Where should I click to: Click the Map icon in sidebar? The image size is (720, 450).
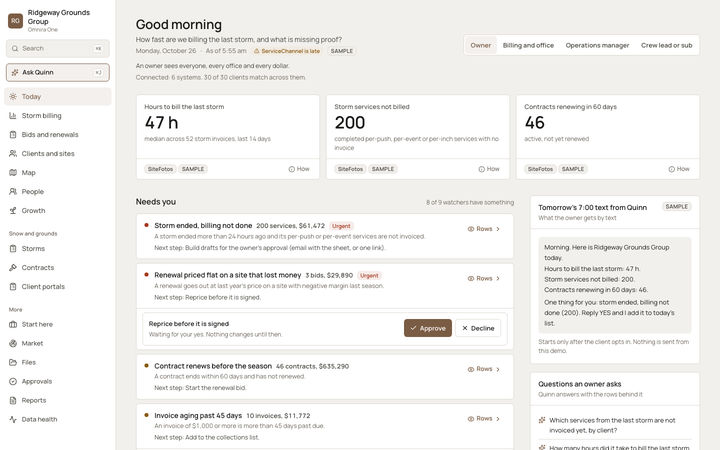click(13, 173)
